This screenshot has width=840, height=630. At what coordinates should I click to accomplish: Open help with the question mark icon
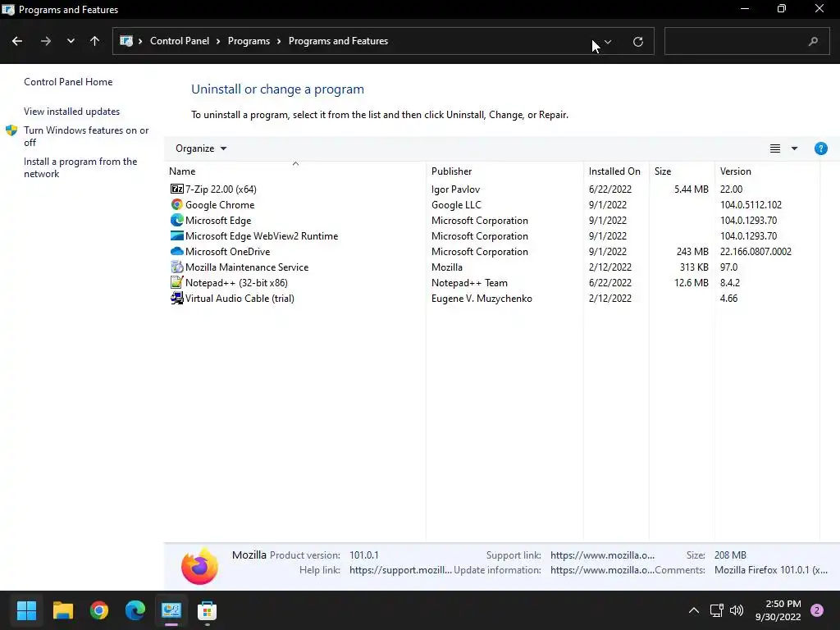820,148
